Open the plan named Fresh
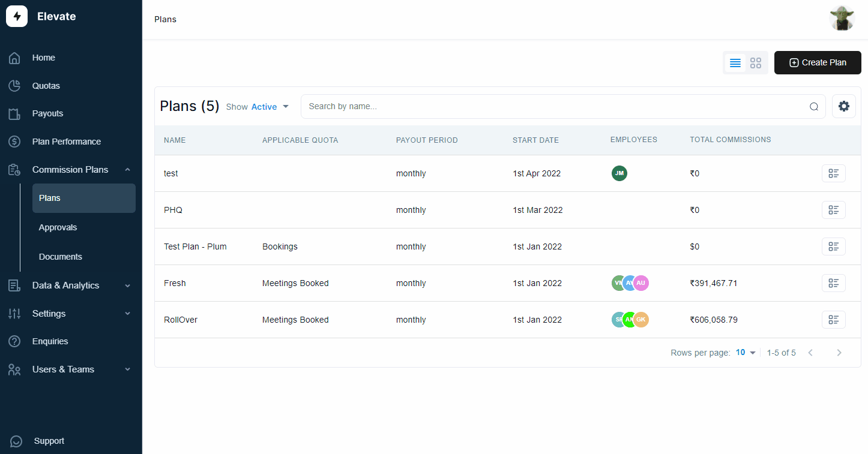Viewport: 868px width, 454px height. (175, 283)
